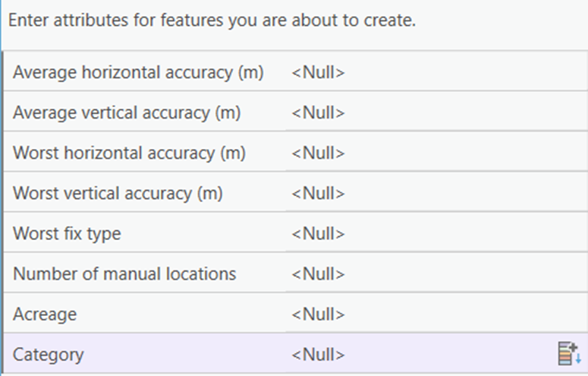
Task: Click the divider between field names and values
Action: (285, 212)
